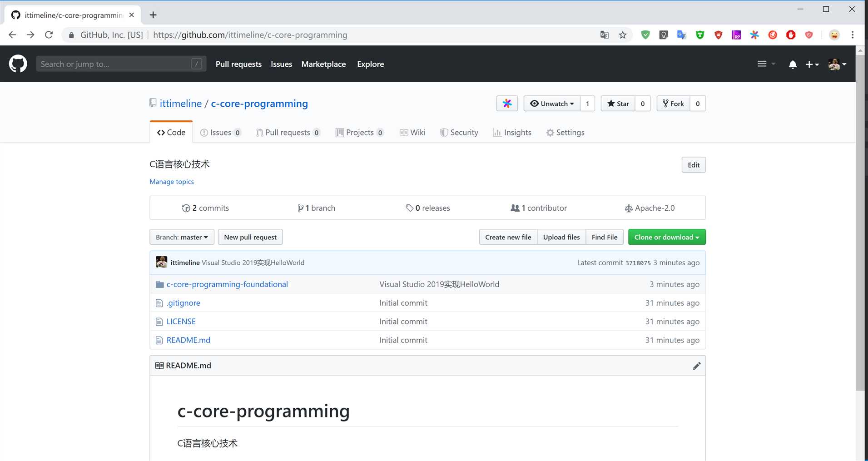This screenshot has width=868, height=461.
Task: Open Marketplace in the top navigation
Action: coord(323,64)
